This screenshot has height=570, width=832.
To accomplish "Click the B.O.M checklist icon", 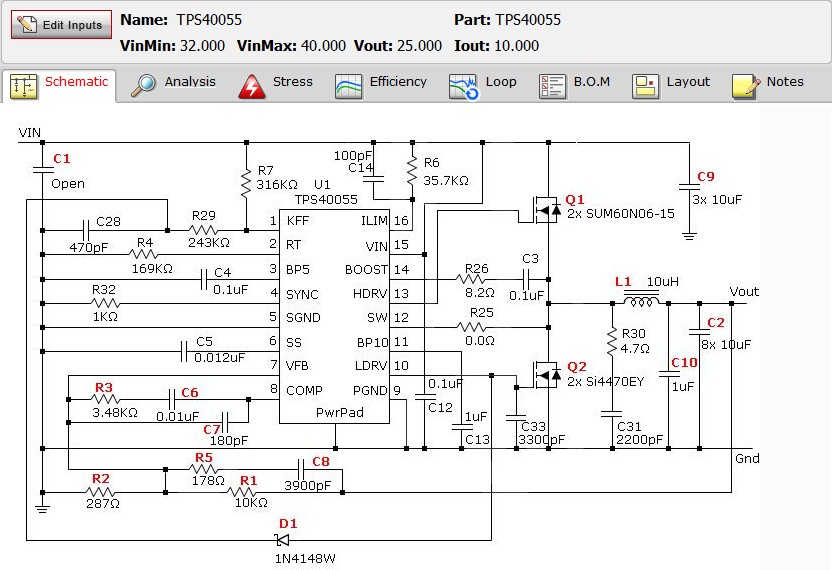I will point(552,87).
